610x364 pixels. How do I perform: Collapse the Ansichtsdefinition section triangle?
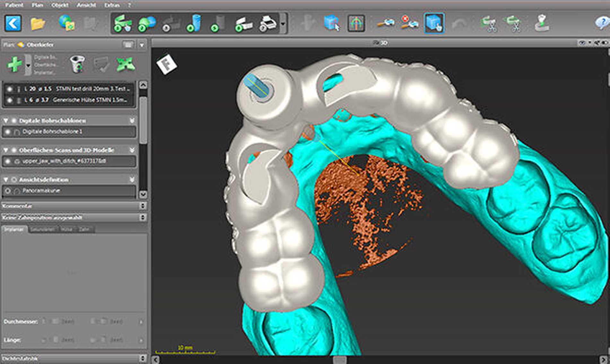tap(6, 180)
